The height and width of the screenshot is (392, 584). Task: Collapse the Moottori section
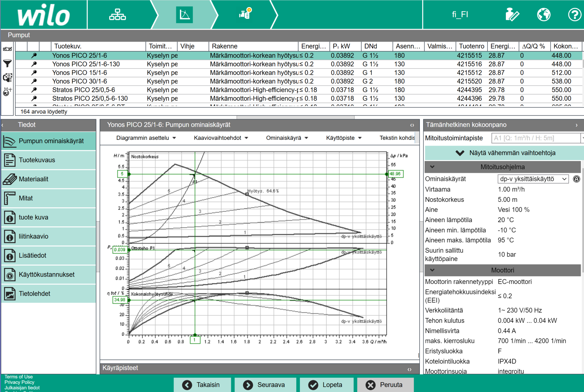pyautogui.click(x=432, y=270)
